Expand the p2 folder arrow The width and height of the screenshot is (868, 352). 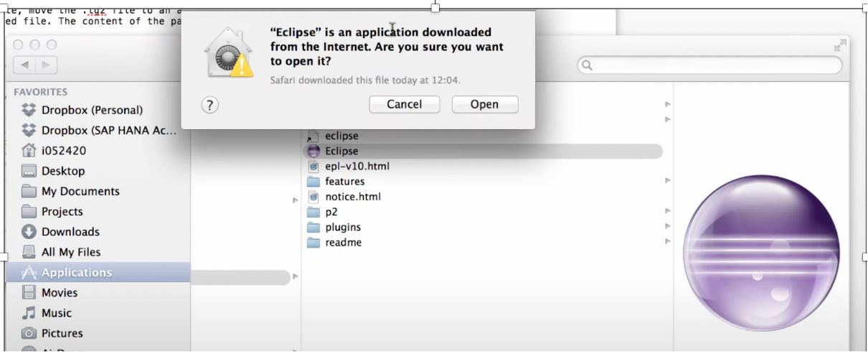coord(668,212)
